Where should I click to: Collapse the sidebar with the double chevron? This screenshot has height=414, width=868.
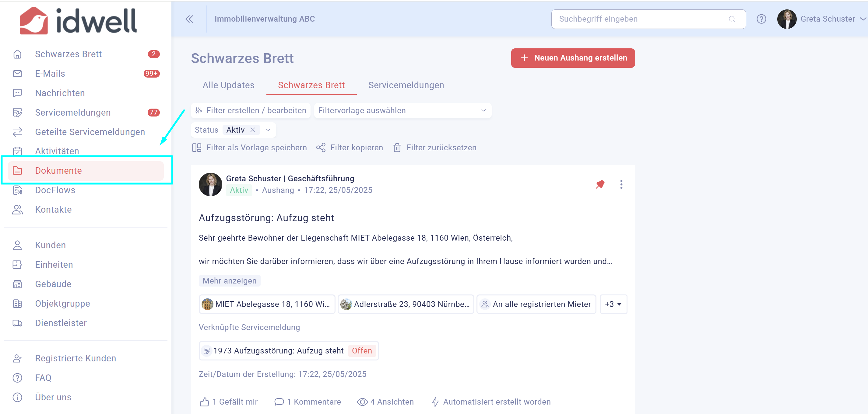(189, 19)
